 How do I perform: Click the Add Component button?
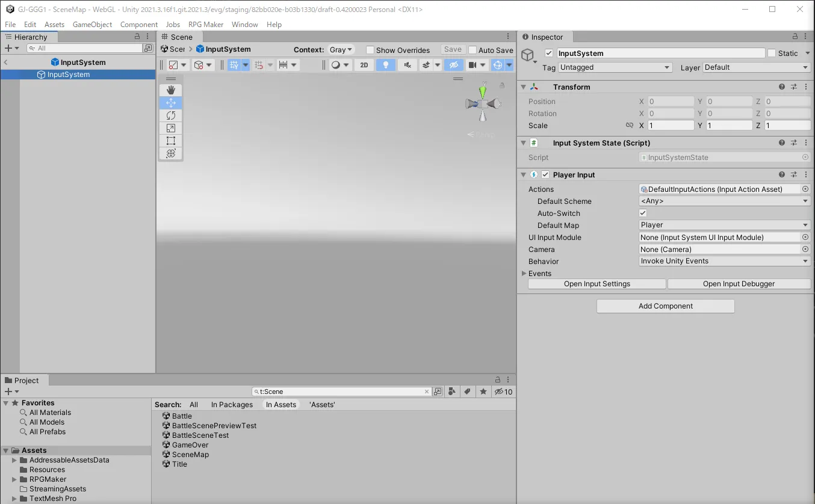pyautogui.click(x=665, y=306)
